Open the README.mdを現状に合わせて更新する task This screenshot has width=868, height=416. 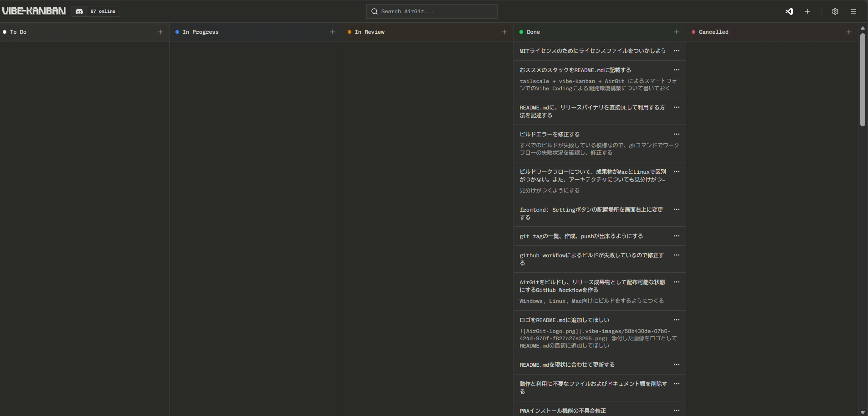click(567, 365)
